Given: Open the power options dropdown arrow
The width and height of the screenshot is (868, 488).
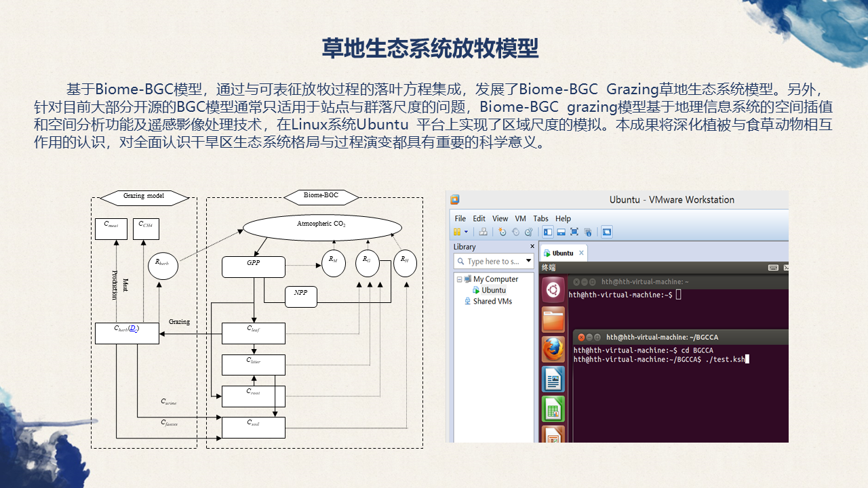Looking at the screenshot, I should [466, 232].
